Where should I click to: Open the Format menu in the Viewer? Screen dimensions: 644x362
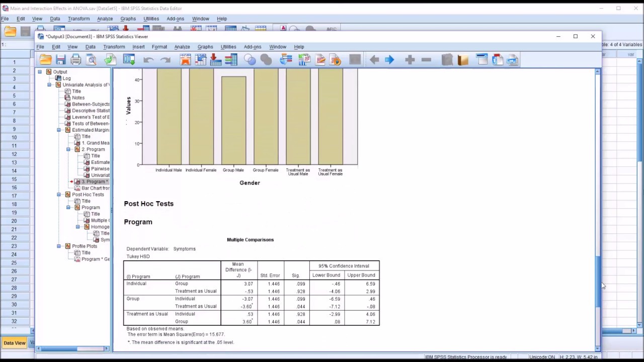click(x=159, y=47)
